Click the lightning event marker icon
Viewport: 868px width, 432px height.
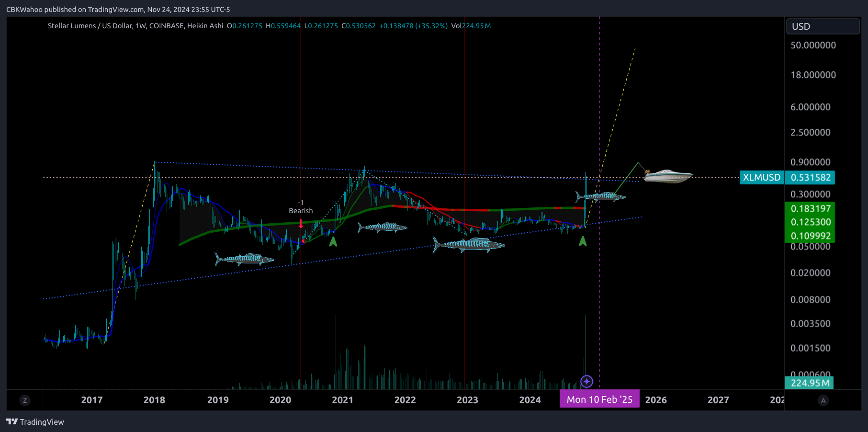coord(586,382)
